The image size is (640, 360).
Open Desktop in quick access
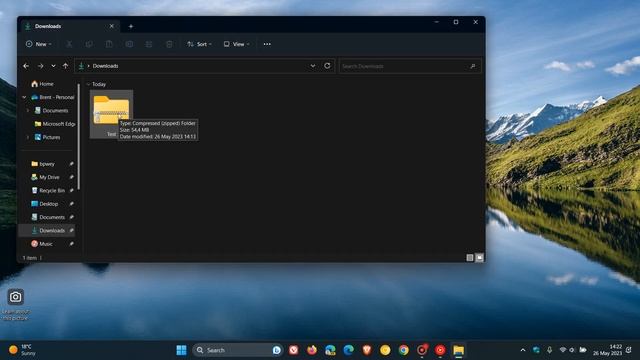(44, 204)
